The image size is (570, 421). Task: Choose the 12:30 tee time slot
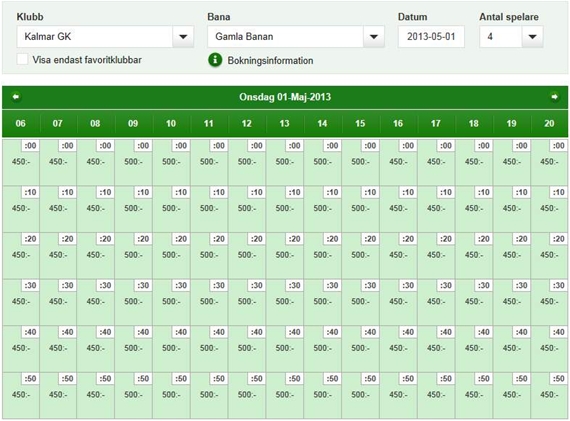247,302
